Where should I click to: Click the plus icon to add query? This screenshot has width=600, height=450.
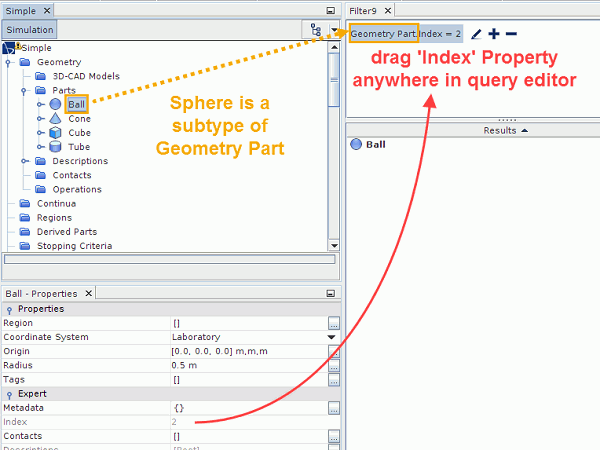click(x=493, y=34)
